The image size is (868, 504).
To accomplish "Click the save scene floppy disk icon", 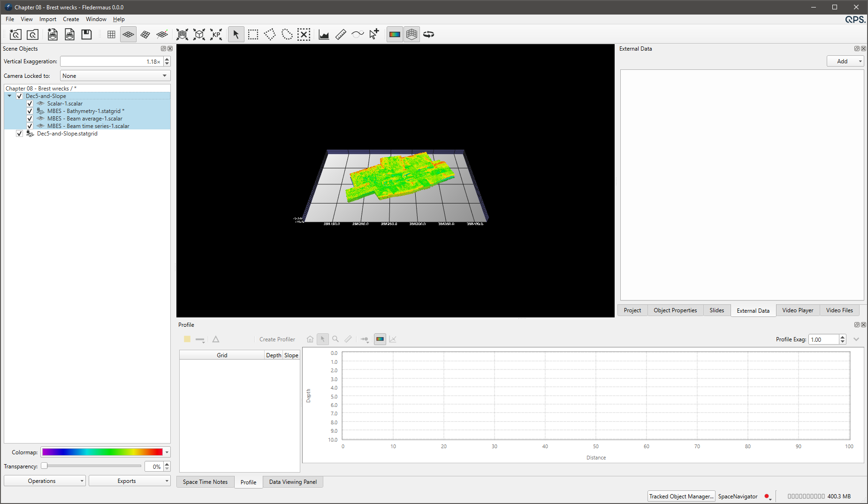I will coord(86,34).
